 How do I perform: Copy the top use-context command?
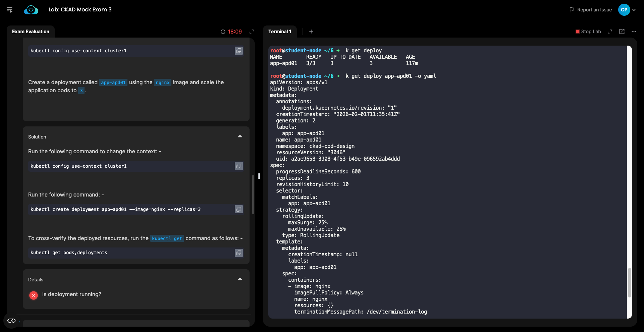[x=238, y=51]
